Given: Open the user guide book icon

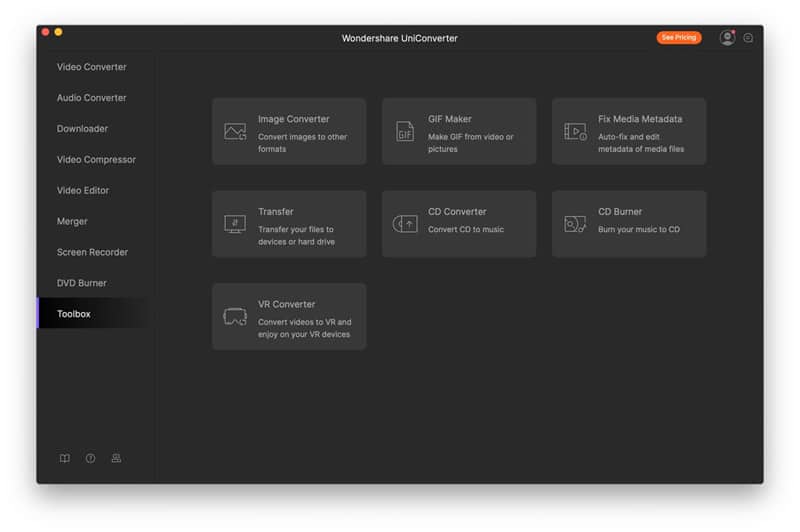Looking at the screenshot, I should [65, 458].
